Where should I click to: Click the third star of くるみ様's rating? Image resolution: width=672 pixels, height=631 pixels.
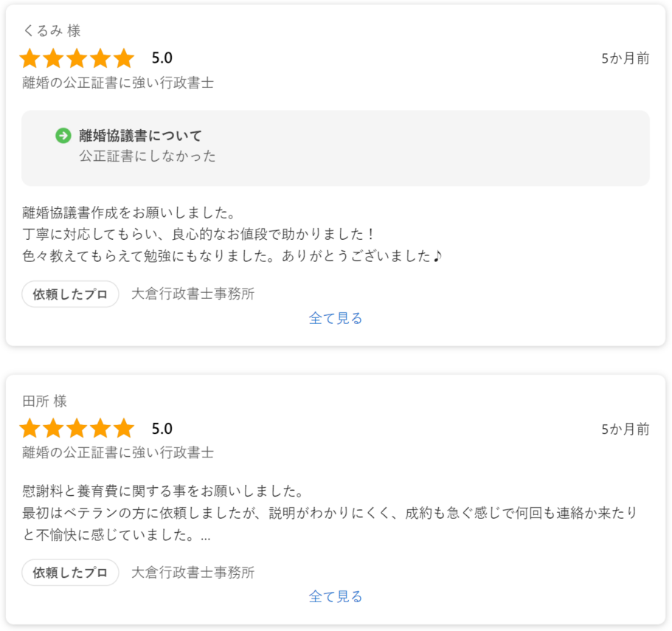tap(77, 58)
